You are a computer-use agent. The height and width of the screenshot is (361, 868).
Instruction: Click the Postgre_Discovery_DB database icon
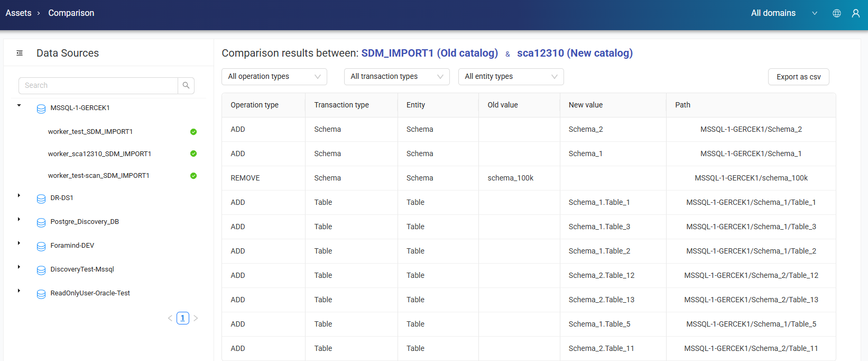click(x=41, y=222)
